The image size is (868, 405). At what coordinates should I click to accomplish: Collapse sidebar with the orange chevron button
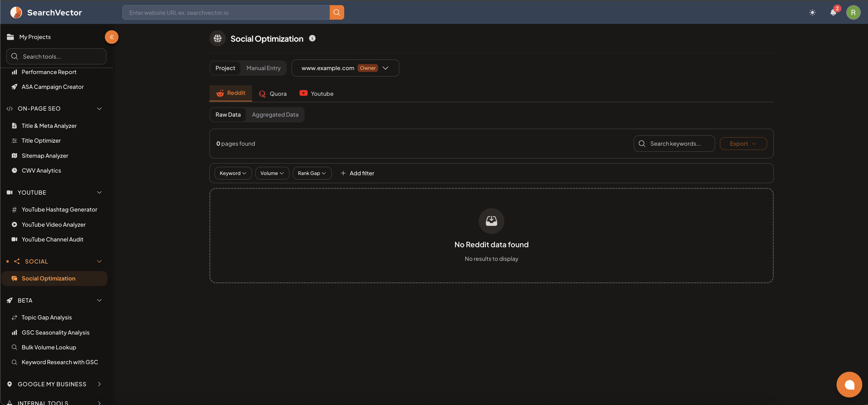coord(112,37)
